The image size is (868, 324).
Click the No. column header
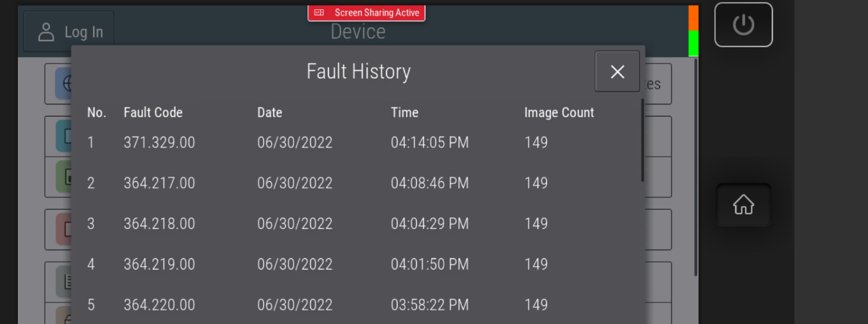pos(97,112)
